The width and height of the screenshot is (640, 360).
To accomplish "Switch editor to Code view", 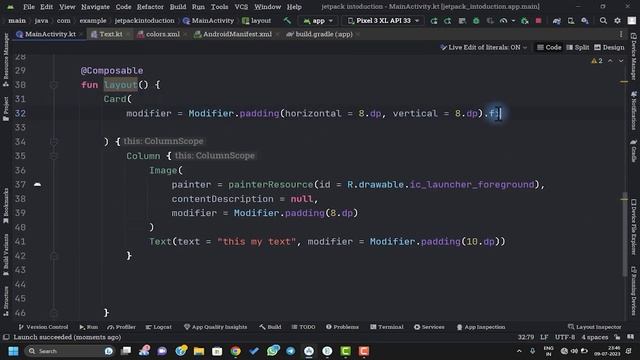I will pos(549,47).
